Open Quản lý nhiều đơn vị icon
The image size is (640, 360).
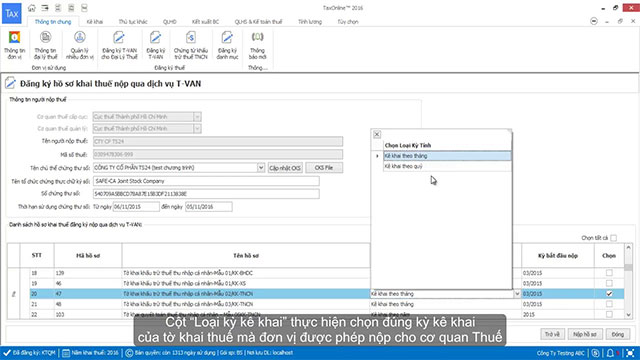tap(80, 45)
